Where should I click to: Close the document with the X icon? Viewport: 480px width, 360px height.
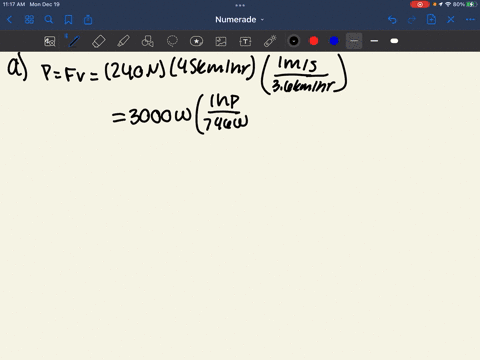pos(451,20)
